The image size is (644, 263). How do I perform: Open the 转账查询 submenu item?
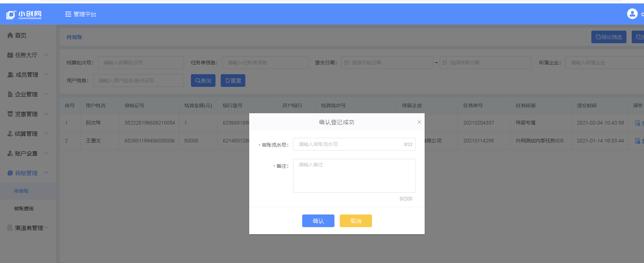point(24,209)
